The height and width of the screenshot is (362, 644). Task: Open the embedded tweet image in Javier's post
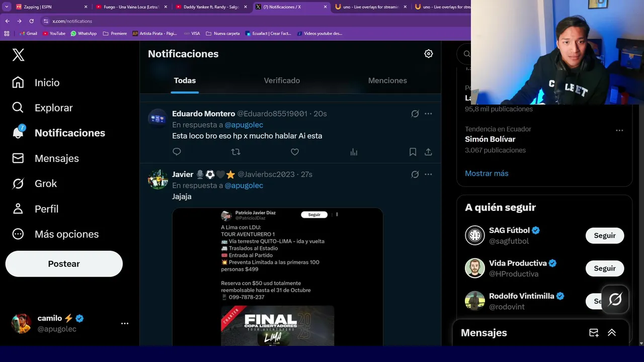pyautogui.click(x=278, y=277)
